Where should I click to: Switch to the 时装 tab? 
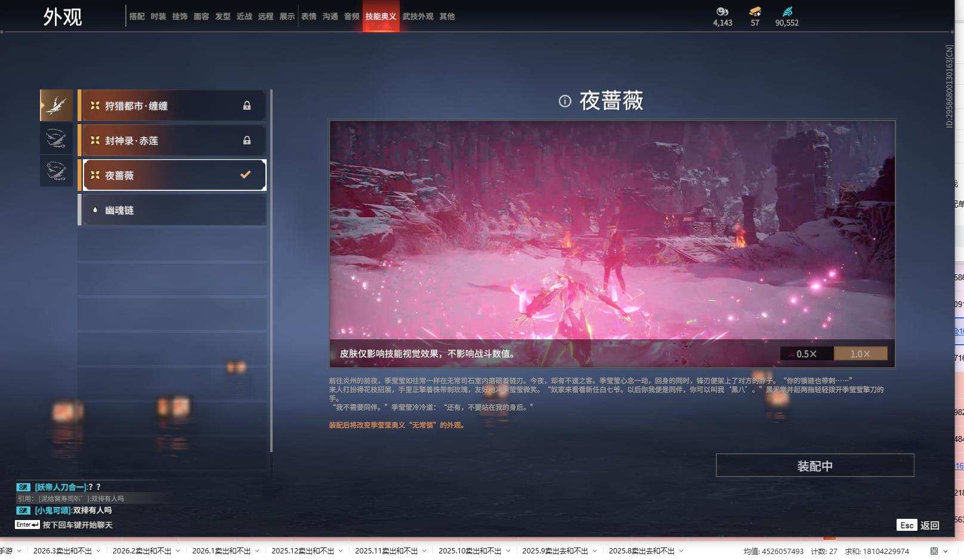point(159,17)
